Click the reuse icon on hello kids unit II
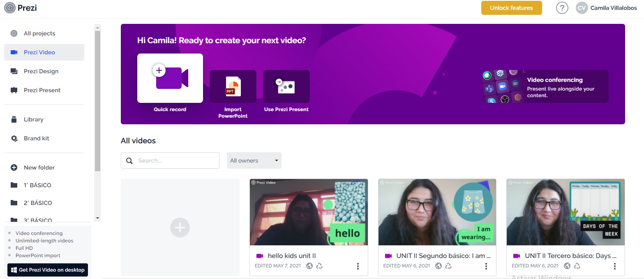 pyautogui.click(x=319, y=266)
